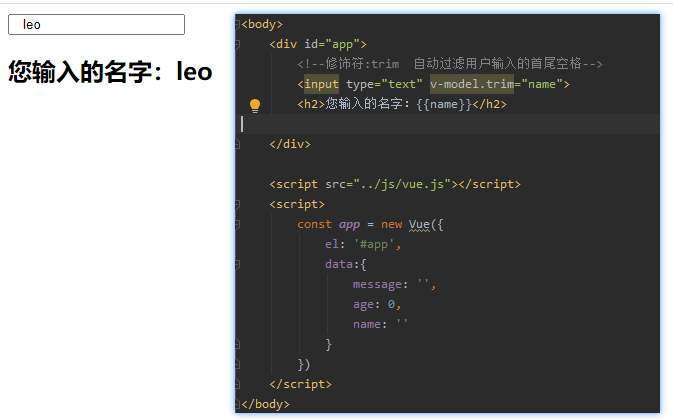Click the id="app" attribute
Image resolution: width=673 pixels, height=419 pixels.
332,44
